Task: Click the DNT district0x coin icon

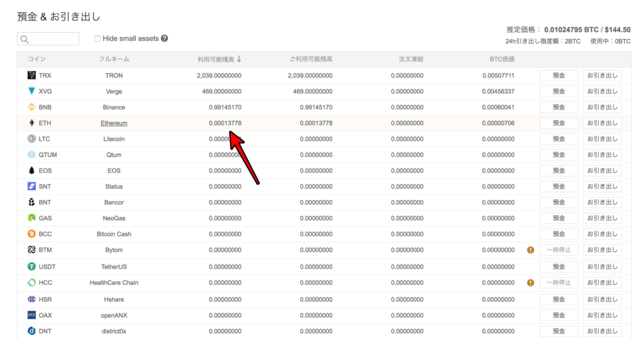Action: tap(31, 331)
